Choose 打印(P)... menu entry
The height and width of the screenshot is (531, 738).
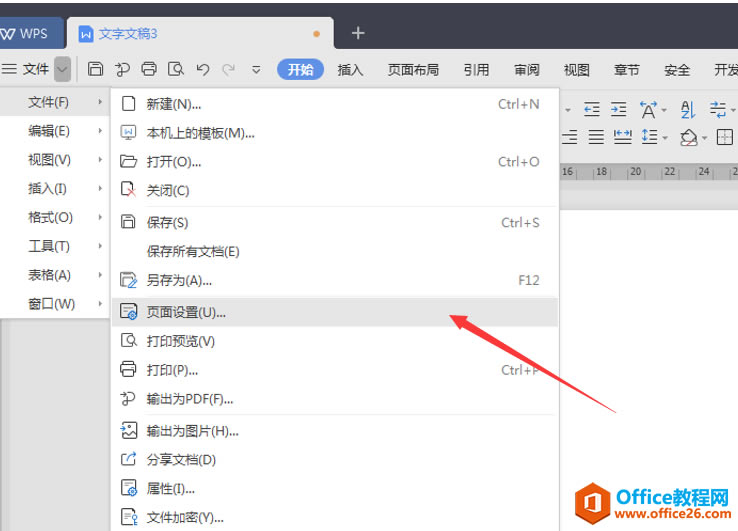click(x=335, y=370)
